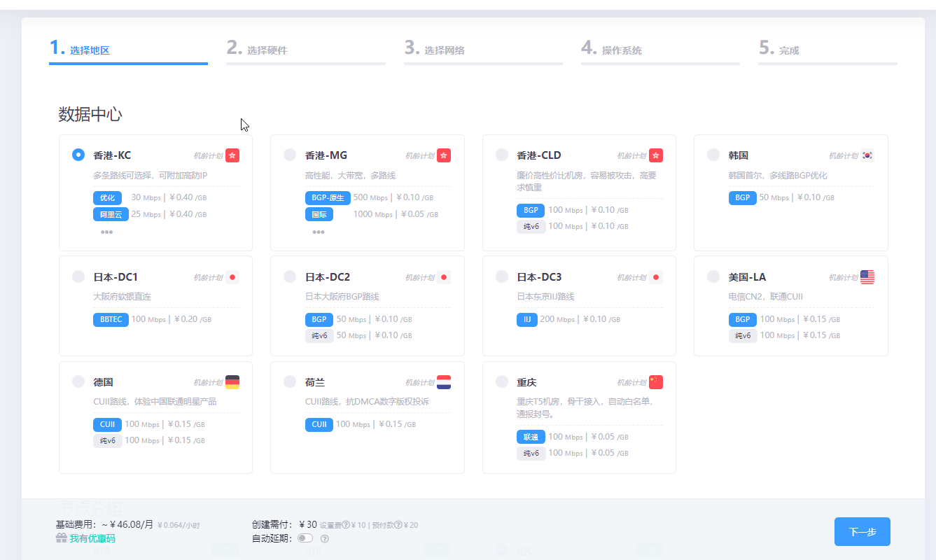Click the help icon beside 自动延期 toggle
936x560 pixels.
tap(324, 539)
